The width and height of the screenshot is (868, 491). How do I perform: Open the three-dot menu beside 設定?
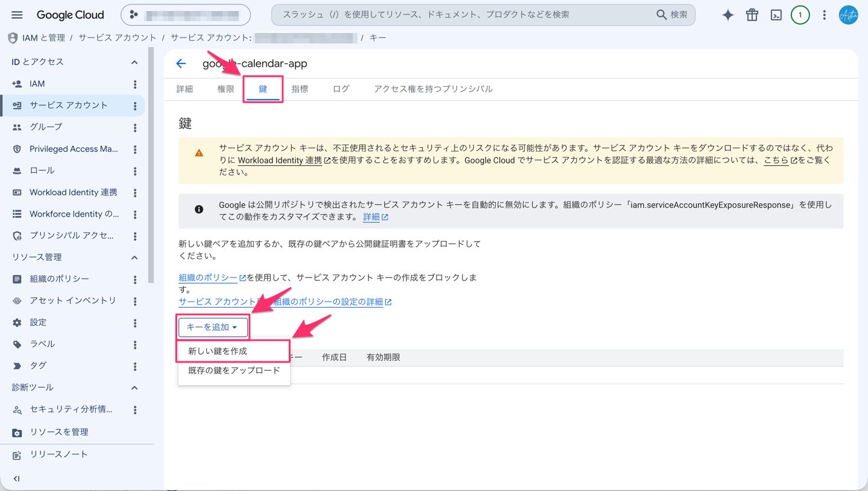coord(135,323)
